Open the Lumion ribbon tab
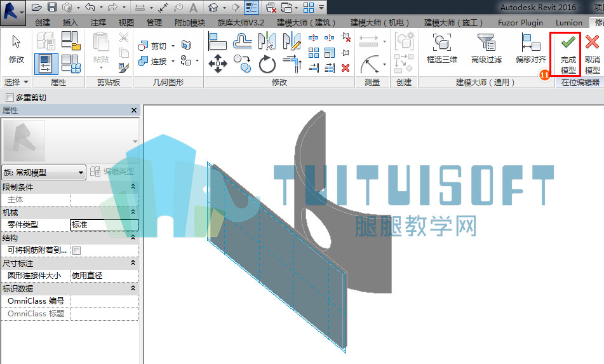This screenshot has height=364, width=604. point(569,23)
